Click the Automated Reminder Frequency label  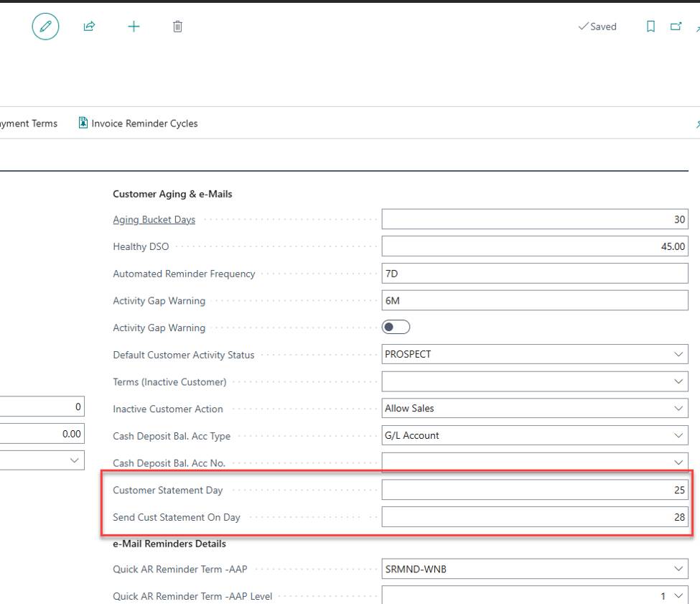[x=184, y=274]
